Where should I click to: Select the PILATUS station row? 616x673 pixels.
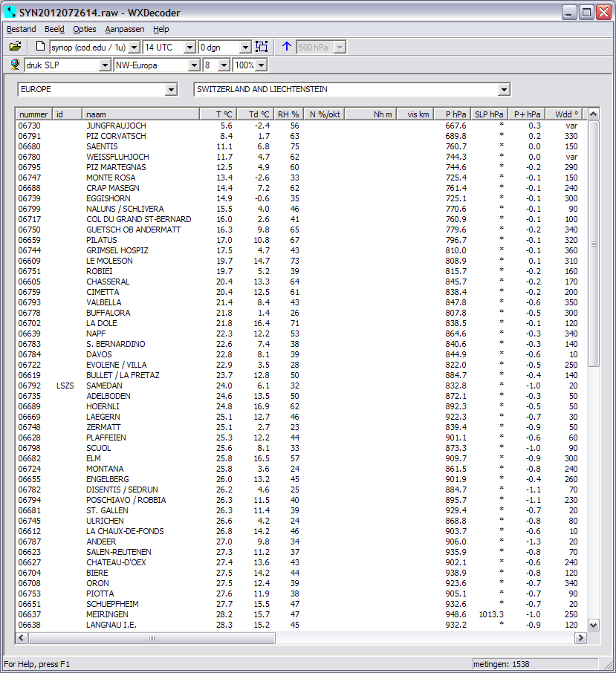pyautogui.click(x=300, y=240)
